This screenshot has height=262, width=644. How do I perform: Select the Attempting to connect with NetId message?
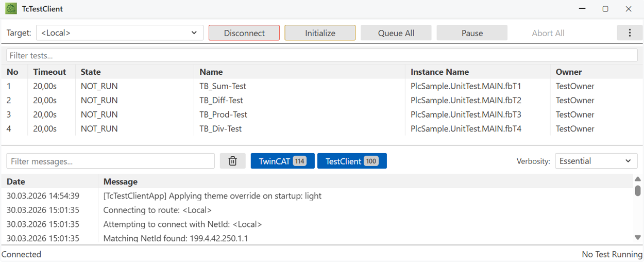(317, 224)
